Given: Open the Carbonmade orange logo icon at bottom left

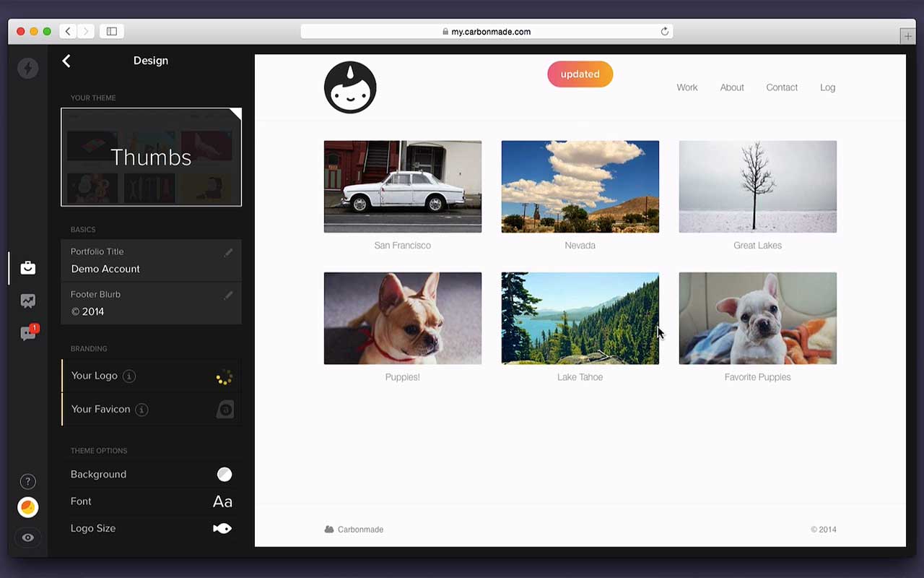Looking at the screenshot, I should tap(27, 507).
